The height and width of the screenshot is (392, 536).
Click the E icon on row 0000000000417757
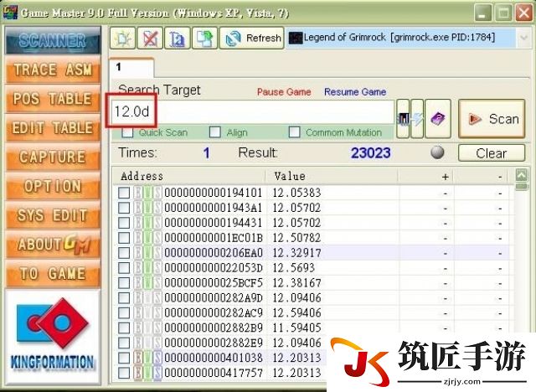[x=137, y=373]
